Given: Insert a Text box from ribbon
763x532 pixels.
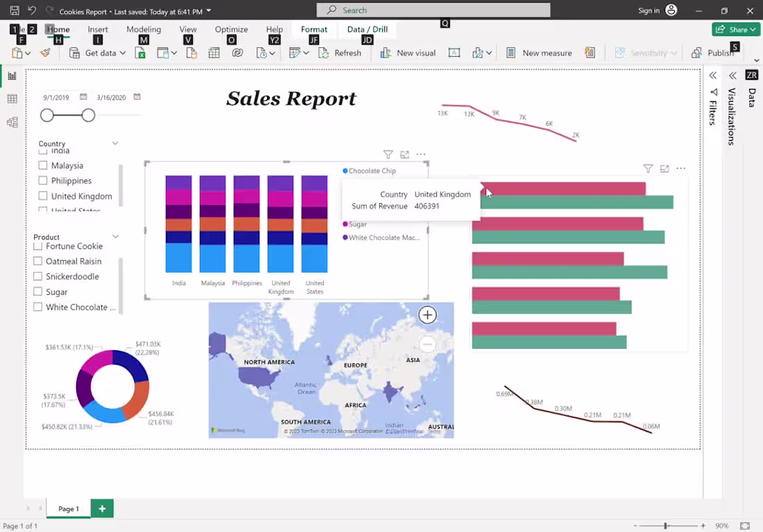Looking at the screenshot, I should (454, 53).
